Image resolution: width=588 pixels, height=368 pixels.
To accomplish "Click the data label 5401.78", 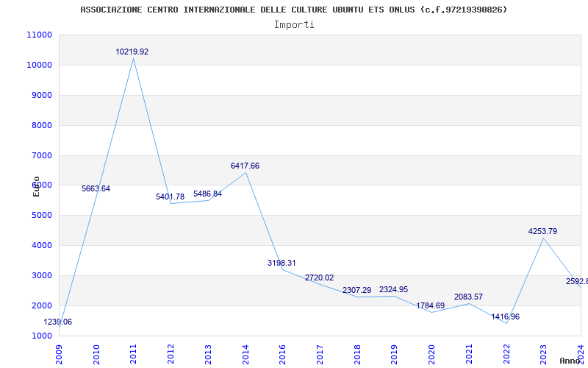I will pyautogui.click(x=171, y=197).
